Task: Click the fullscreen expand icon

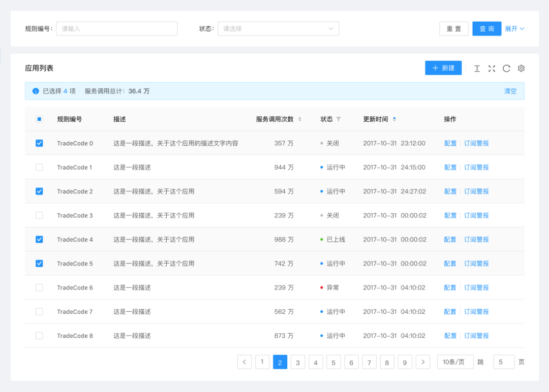Action: coord(492,69)
